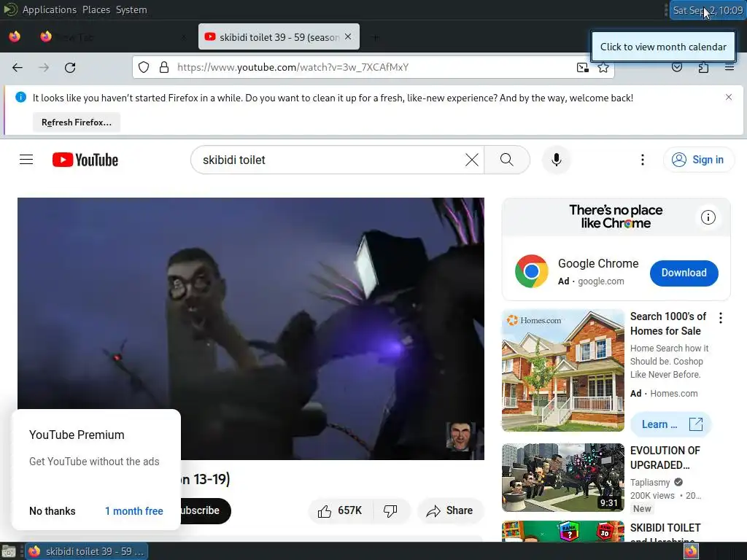The height and width of the screenshot is (560, 747).
Task: Switch to the New Tab tab
Action: (112, 37)
